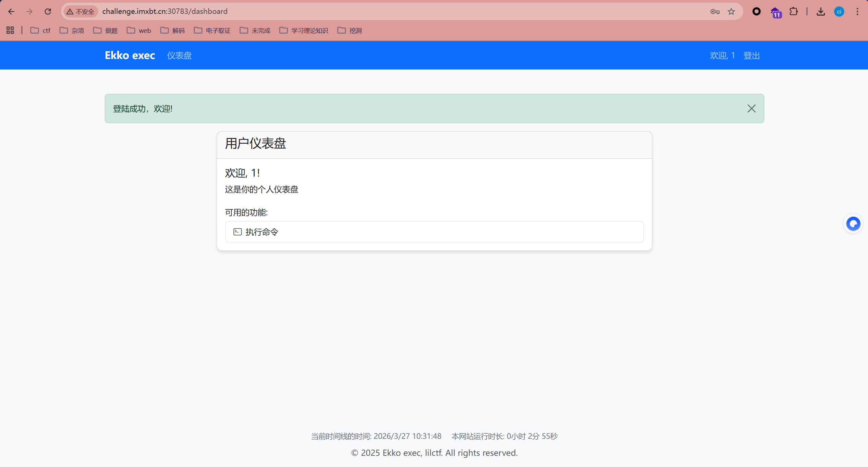Screen dimensions: 868x467
Task: Open the browser extensions puzzle icon
Action: click(793, 12)
